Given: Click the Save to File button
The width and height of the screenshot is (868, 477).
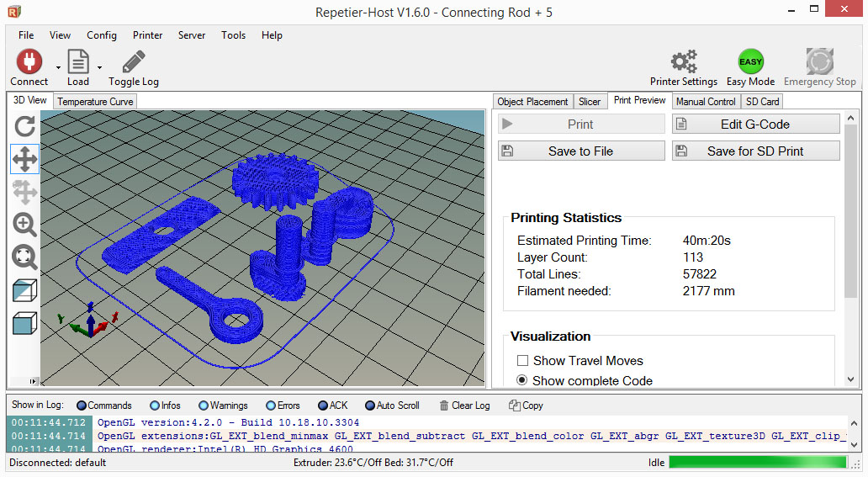Looking at the screenshot, I should (581, 151).
